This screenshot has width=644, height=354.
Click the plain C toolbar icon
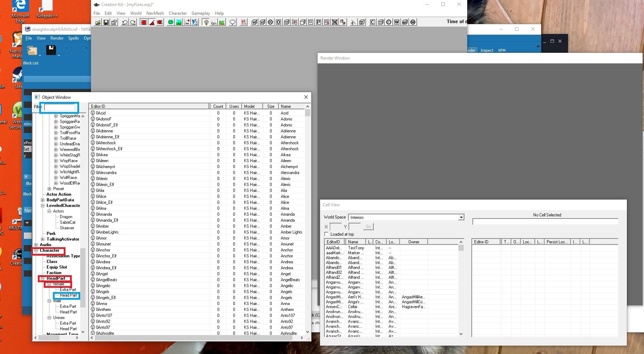373,22
